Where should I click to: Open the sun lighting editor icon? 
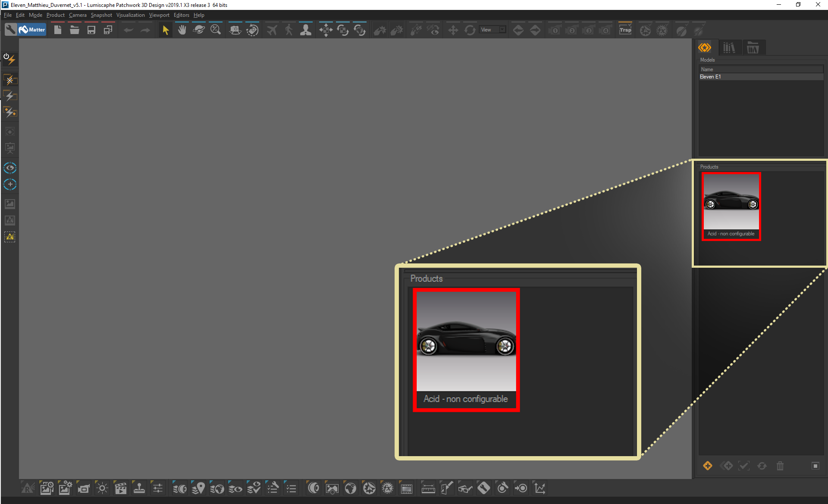(102, 488)
